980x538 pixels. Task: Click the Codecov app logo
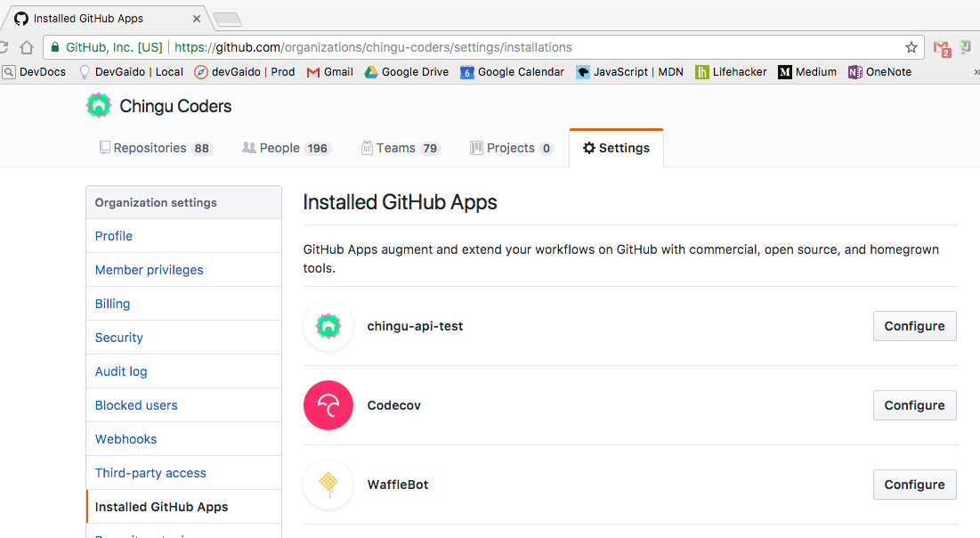click(328, 405)
